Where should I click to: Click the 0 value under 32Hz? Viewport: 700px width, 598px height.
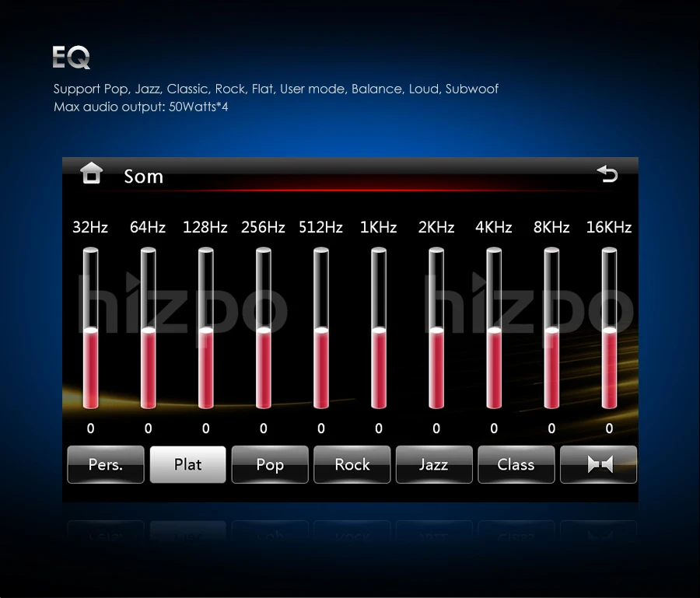coord(91,428)
